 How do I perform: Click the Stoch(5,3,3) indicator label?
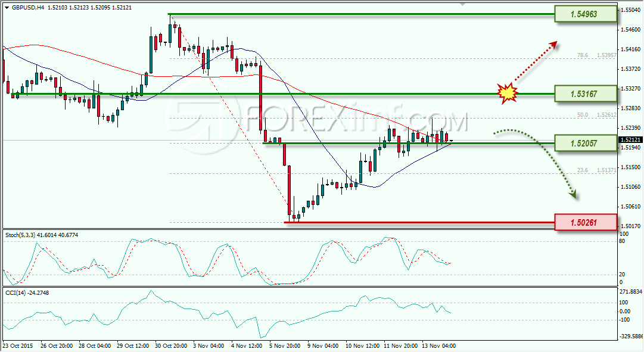click(x=42, y=235)
